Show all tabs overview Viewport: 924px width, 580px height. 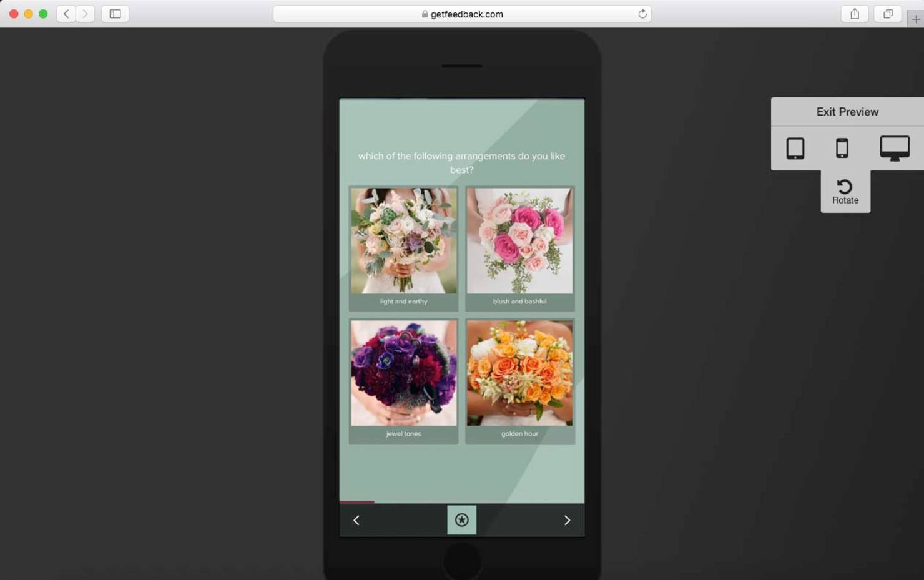tap(887, 14)
